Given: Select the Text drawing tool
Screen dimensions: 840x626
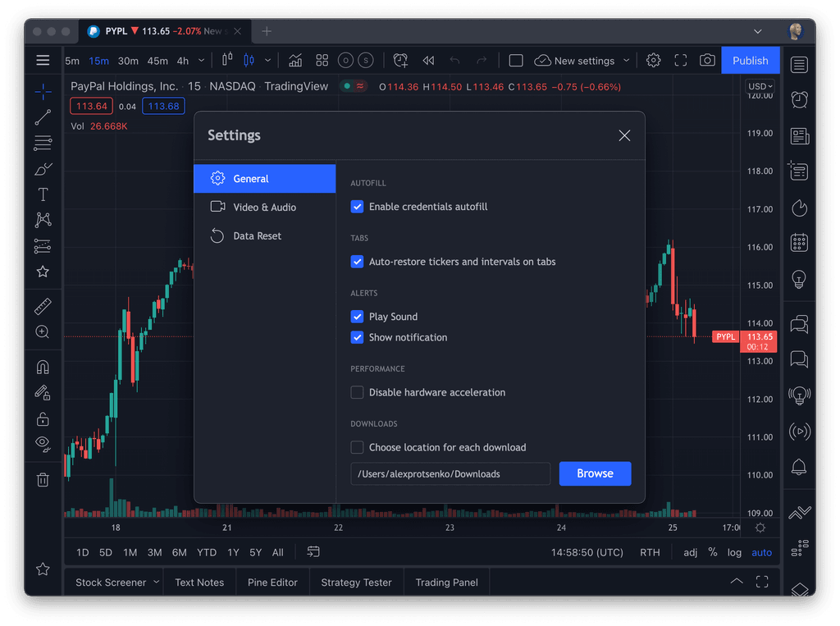Looking at the screenshot, I should tap(43, 194).
